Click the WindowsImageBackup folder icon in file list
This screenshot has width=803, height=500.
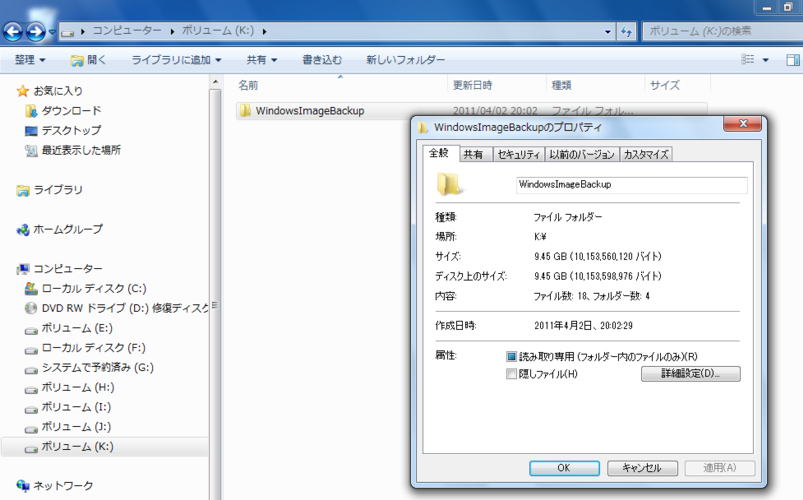point(245,110)
